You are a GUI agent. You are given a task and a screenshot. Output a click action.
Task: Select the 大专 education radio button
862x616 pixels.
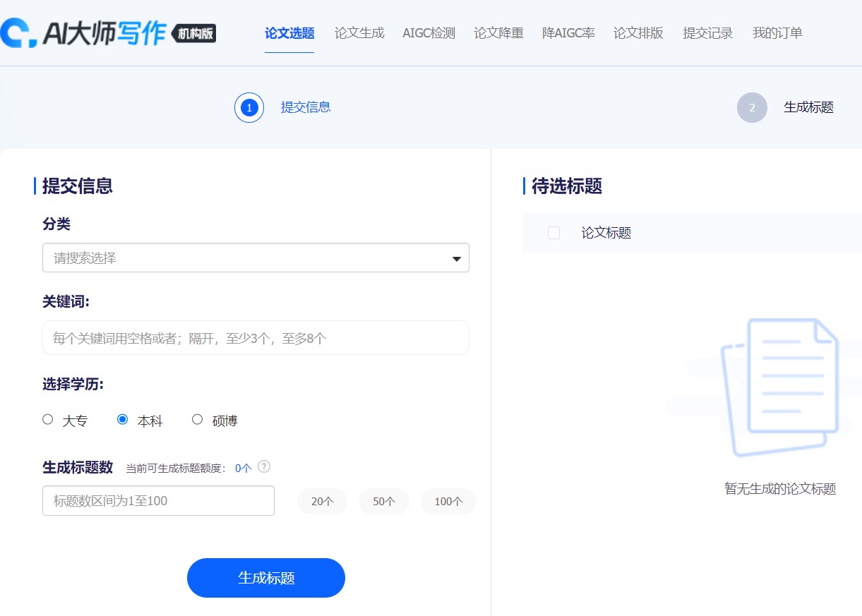[48, 420]
